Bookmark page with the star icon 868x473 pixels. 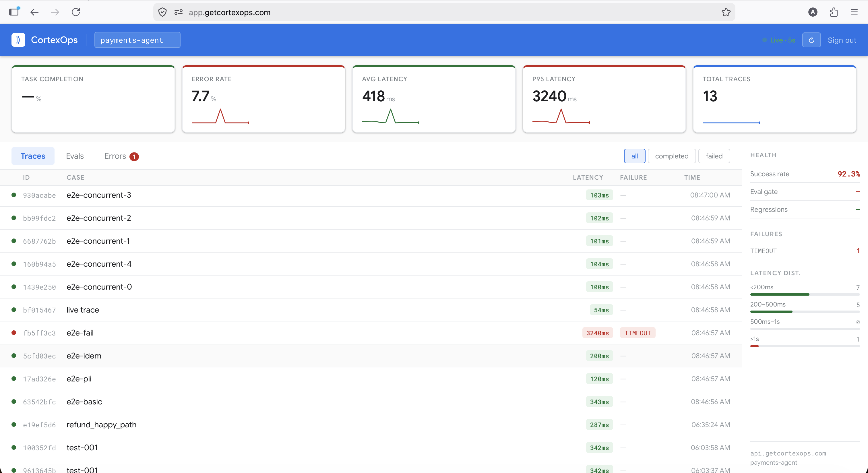pos(726,12)
